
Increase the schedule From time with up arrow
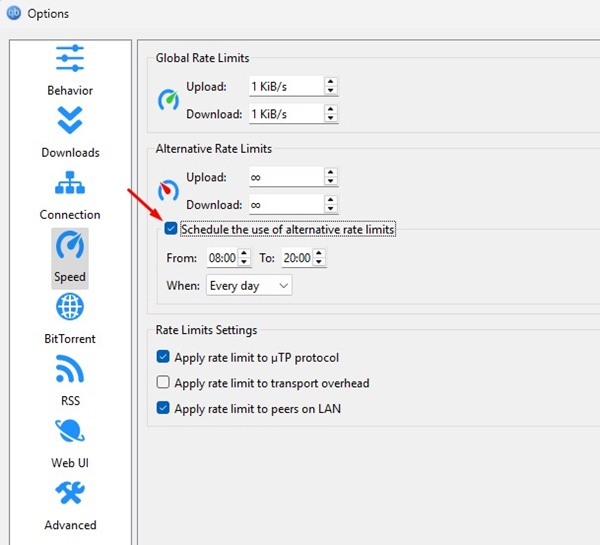pyautogui.click(x=243, y=254)
